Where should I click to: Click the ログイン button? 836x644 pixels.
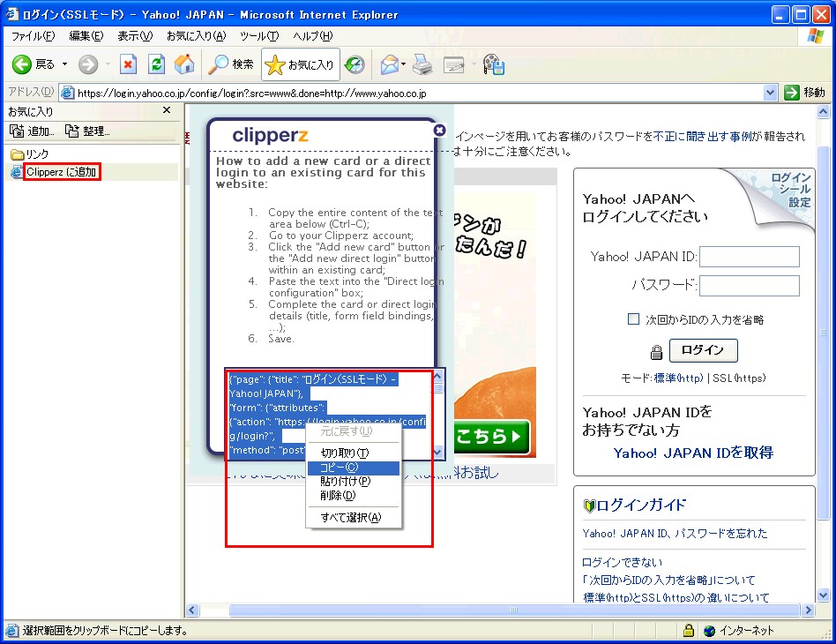(703, 350)
